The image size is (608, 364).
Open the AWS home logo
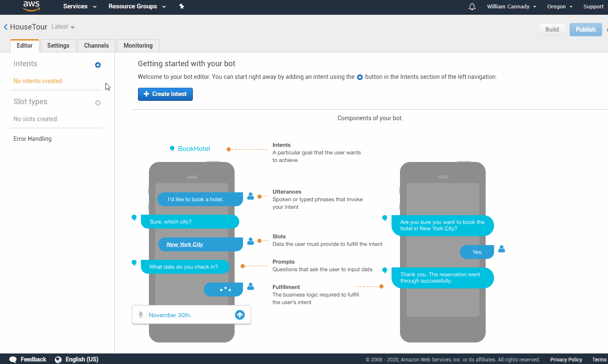click(x=32, y=6)
